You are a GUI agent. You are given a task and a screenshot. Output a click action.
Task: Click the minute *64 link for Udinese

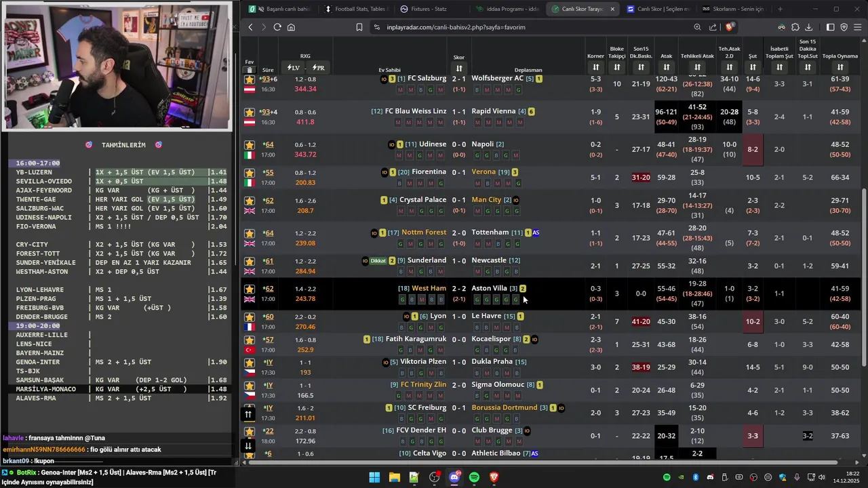pyautogui.click(x=269, y=144)
